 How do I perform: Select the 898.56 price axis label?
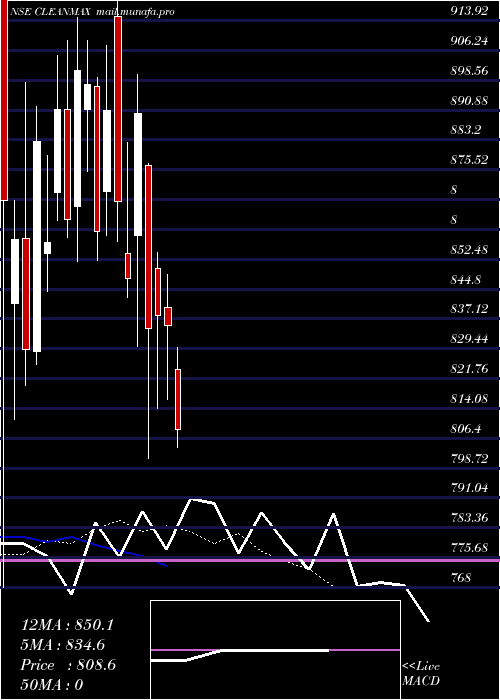(x=469, y=71)
